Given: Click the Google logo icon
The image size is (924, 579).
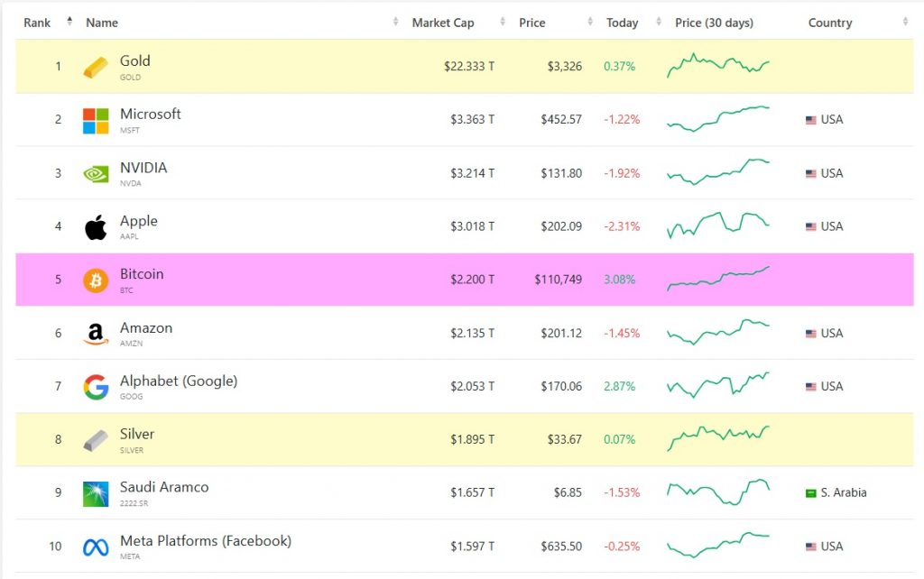Looking at the screenshot, I should tap(96, 387).
